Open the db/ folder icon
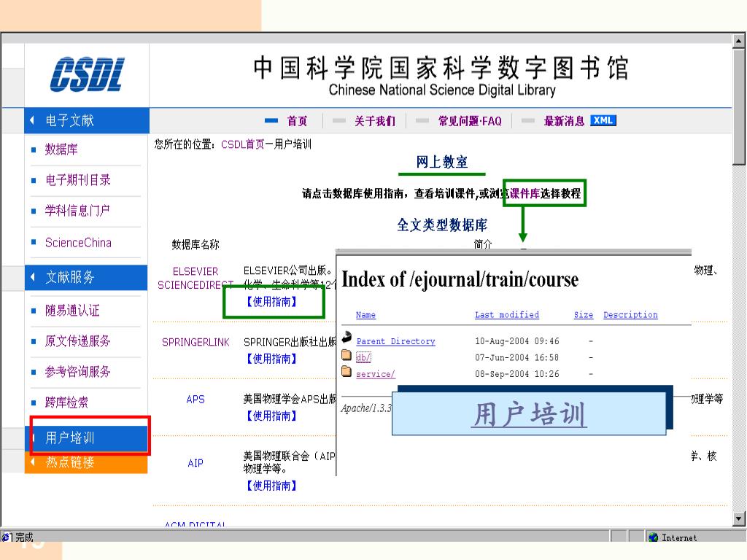This screenshot has width=747, height=560. pyautogui.click(x=347, y=355)
